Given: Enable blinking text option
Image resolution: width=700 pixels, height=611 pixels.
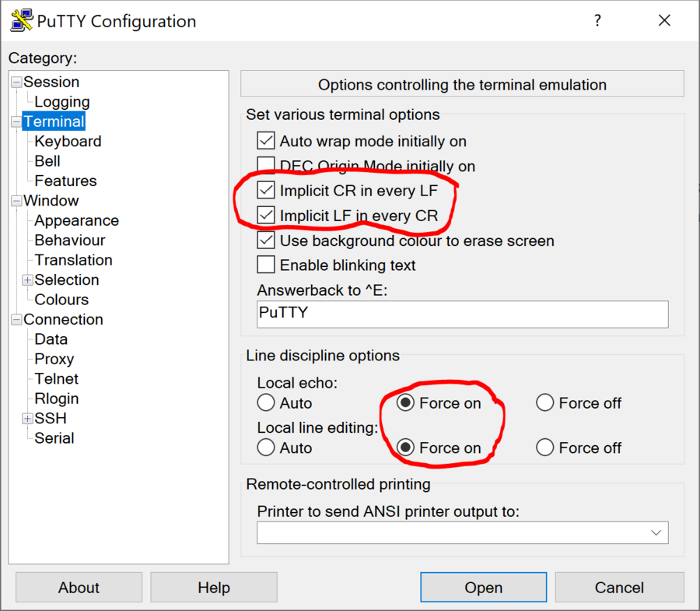Looking at the screenshot, I should [265, 265].
